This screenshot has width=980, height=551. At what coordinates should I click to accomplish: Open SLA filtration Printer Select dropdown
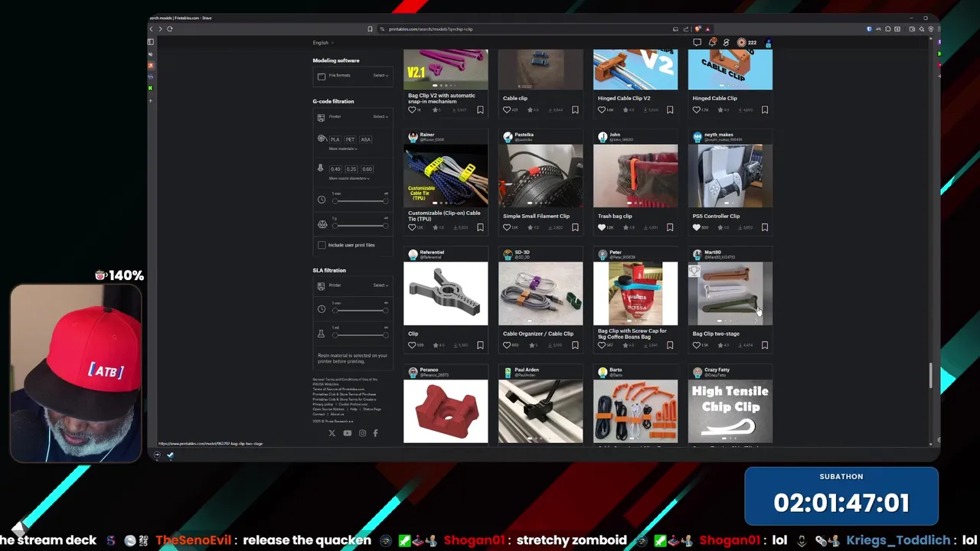381,285
